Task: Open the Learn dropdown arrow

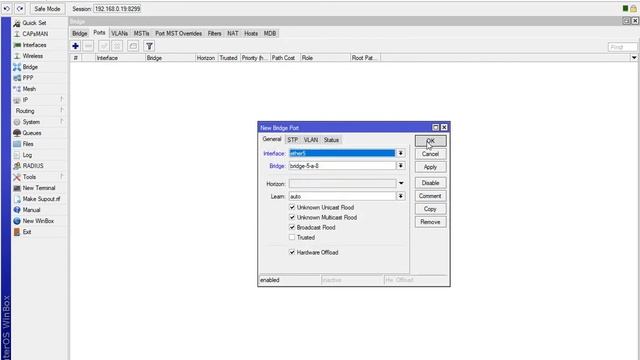Action: tap(400, 196)
